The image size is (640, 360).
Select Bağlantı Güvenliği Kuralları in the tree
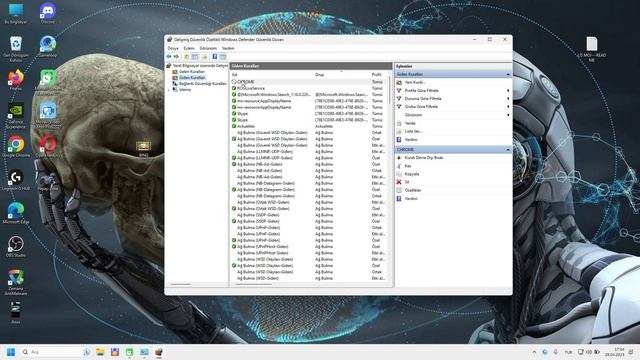[x=202, y=83]
